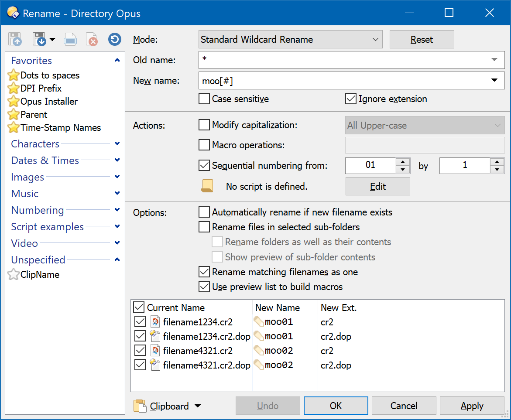Click the Directory Opus title bar icon
The image size is (511, 420).
pos(14,13)
